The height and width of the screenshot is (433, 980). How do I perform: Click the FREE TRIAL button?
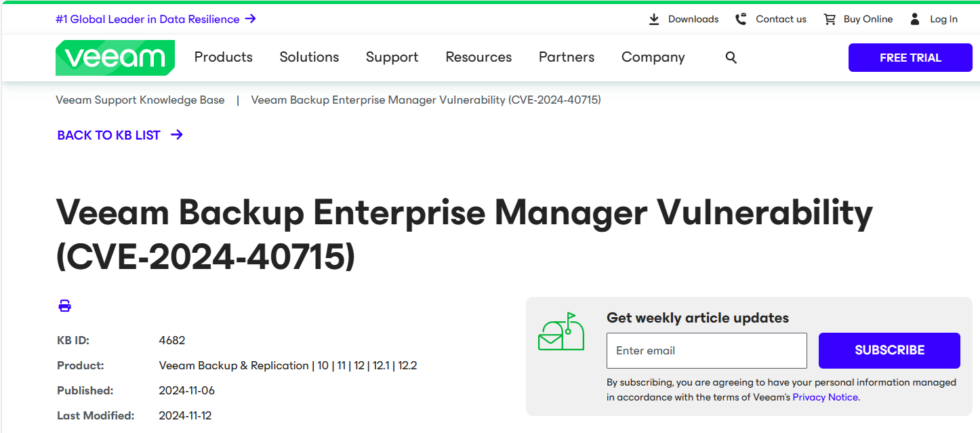tap(910, 58)
